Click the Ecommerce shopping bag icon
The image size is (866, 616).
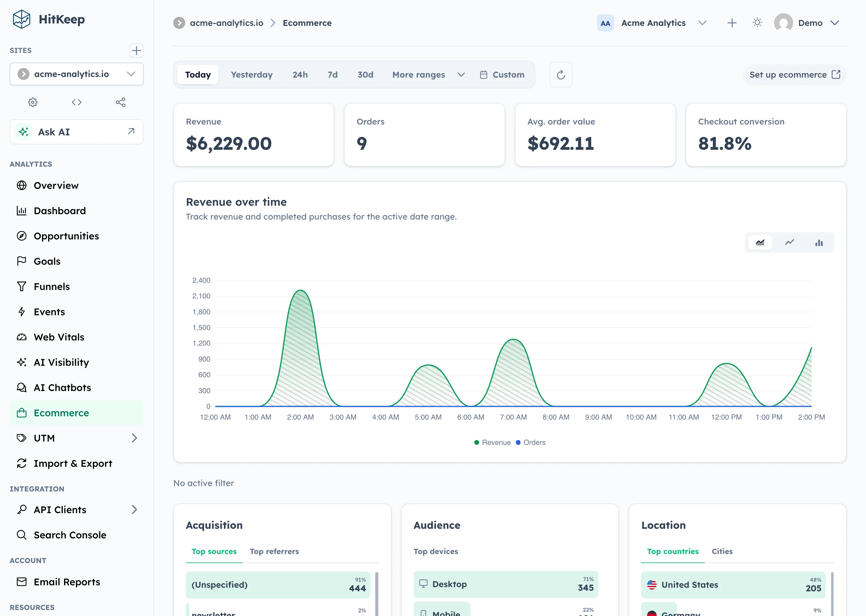[x=22, y=413]
